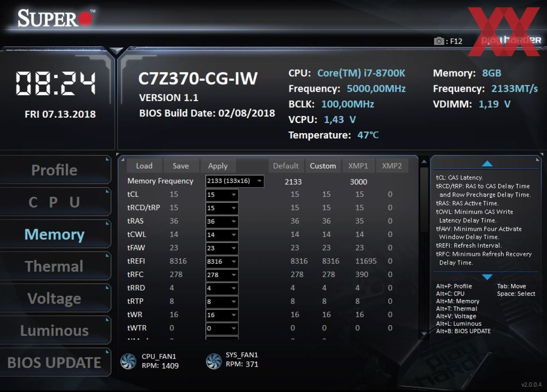
Task: Click the board name C7Z370-CG-IW
Action: 198,78
